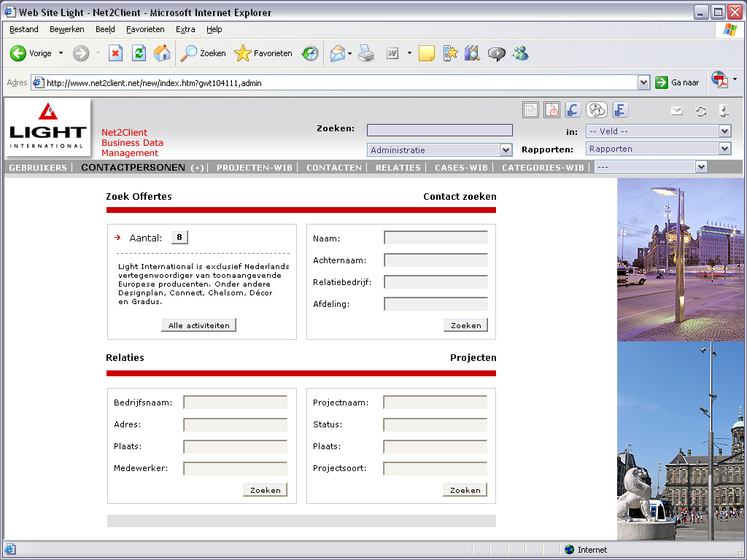747x560 pixels.
Task: Click the (+) next to CONTACTPERSONEN
Action: (197, 168)
